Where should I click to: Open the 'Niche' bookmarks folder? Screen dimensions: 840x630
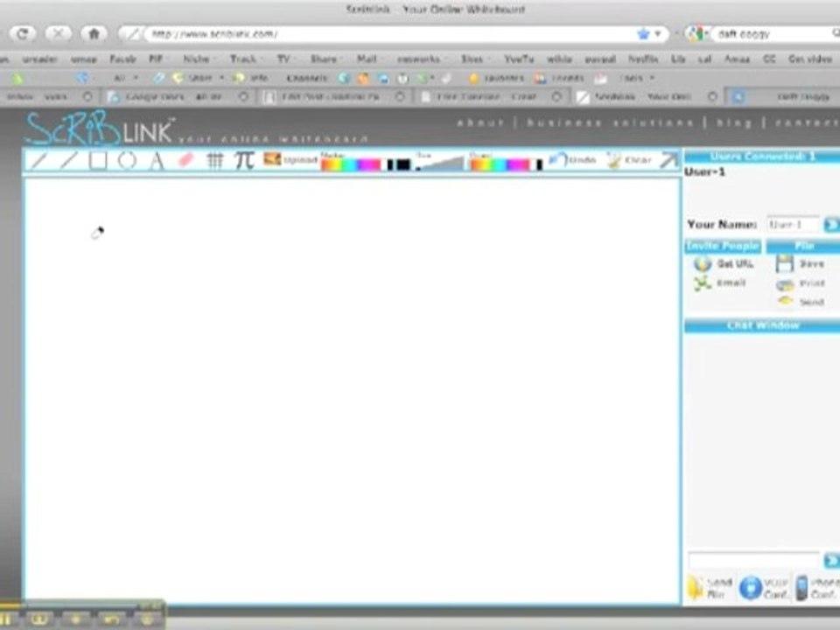tap(198, 59)
